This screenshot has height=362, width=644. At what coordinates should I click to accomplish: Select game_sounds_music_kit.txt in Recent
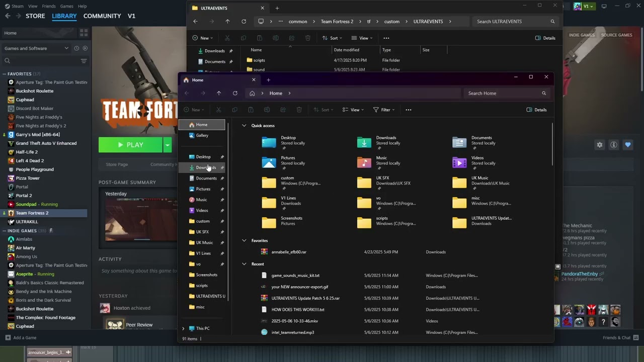coord(295,276)
